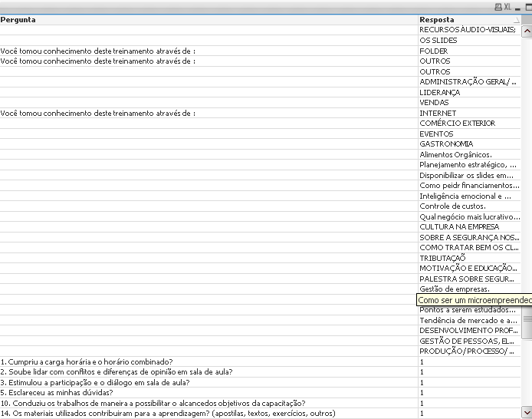Sort by the Resposta column header

469,20
